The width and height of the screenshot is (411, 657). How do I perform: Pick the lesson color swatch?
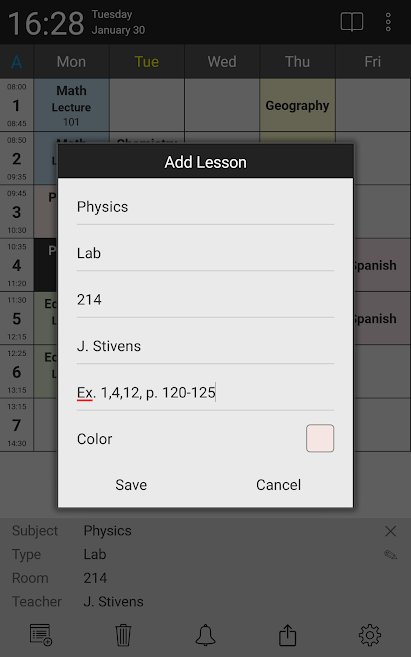click(x=320, y=438)
